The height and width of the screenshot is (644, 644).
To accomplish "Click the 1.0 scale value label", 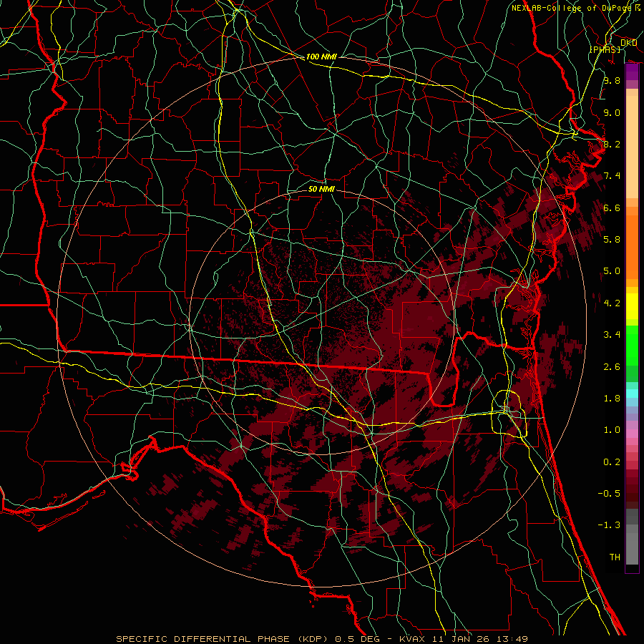I will coord(611,430).
